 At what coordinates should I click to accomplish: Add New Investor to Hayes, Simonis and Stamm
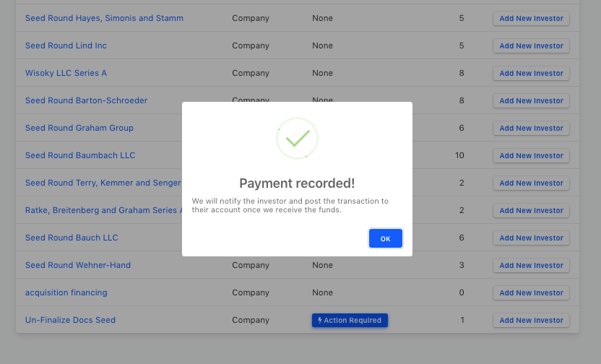point(531,18)
